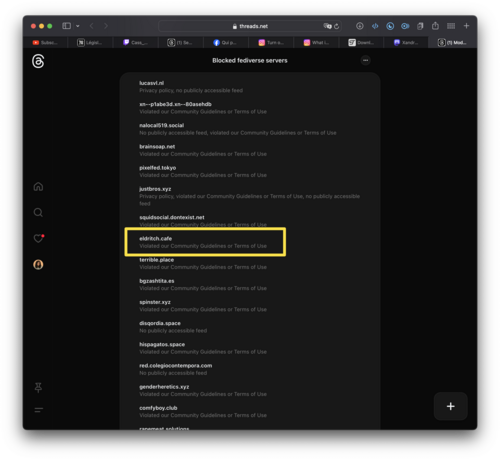Image resolution: width=500 pixels, height=460 pixels.
Task: Open a new tab with plus
Action: point(466,26)
